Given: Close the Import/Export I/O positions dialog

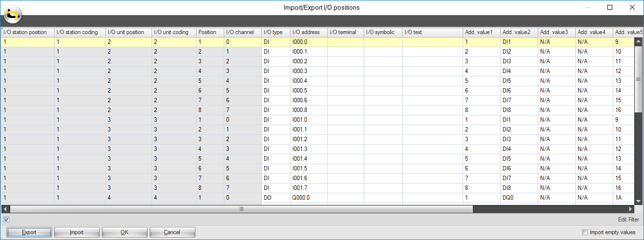Looking at the screenshot, I should click(632, 7).
